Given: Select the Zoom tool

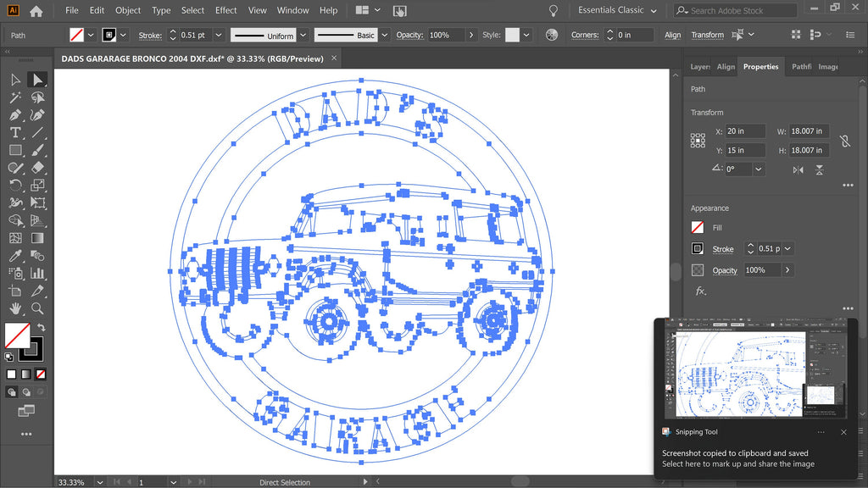Looking at the screenshot, I should coord(37,308).
